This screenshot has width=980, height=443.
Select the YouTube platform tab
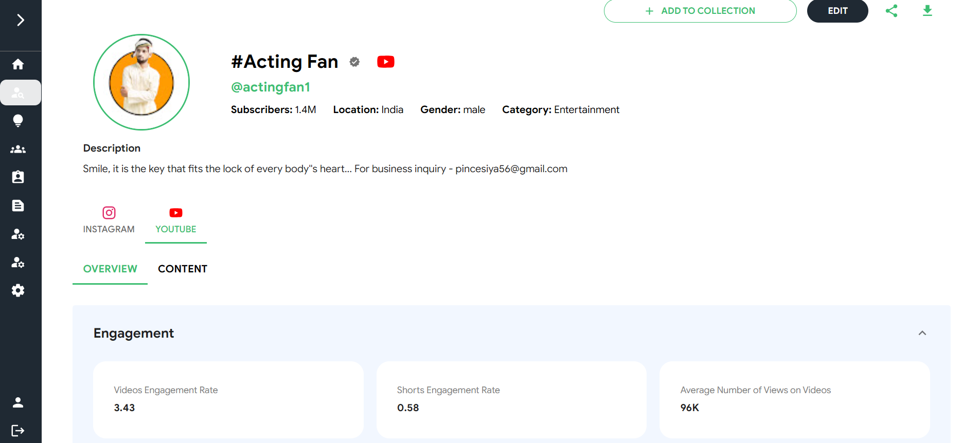[x=175, y=220]
